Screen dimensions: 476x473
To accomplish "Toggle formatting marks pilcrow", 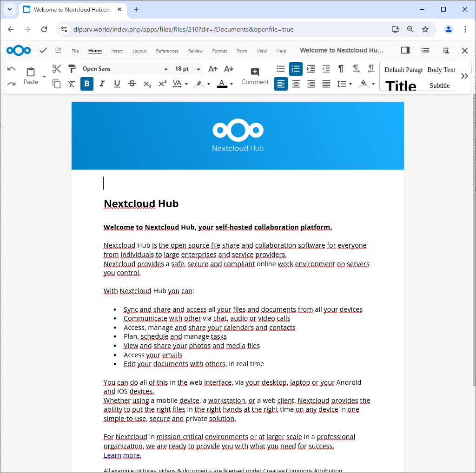I will 341,69.
